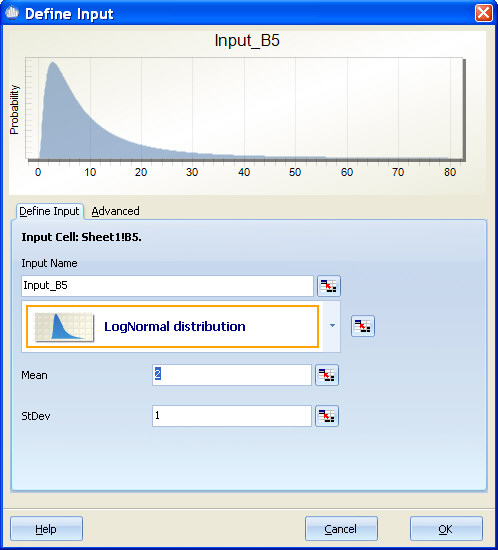Open the distribution dropdown arrow
This screenshot has height=550, width=498.
click(332, 326)
